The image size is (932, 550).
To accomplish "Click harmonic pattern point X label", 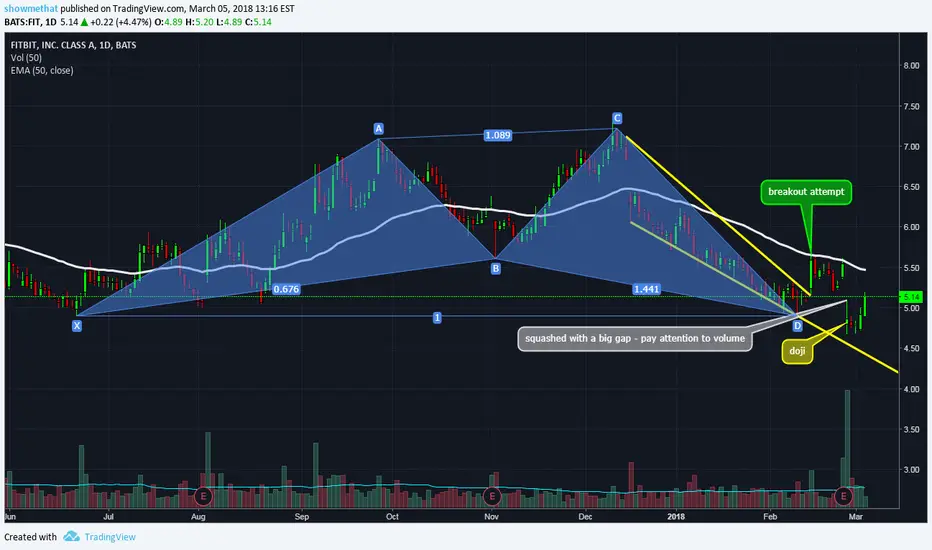I will [x=77, y=325].
